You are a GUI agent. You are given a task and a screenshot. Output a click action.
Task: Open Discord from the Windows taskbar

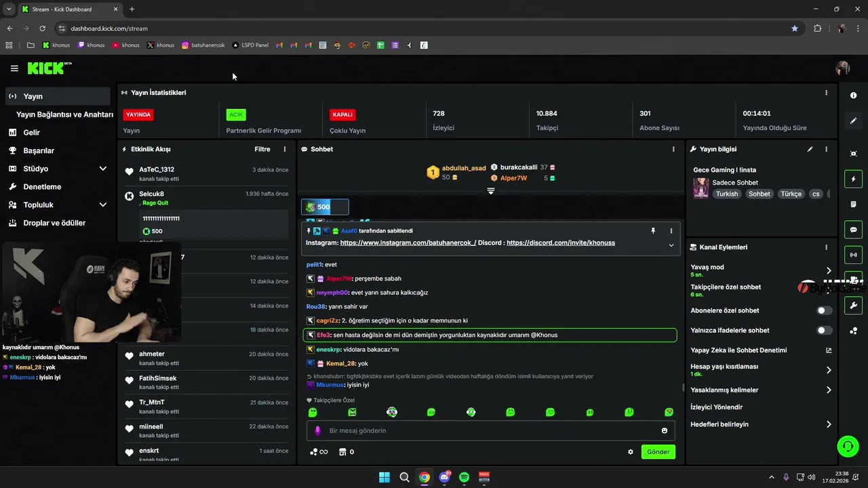click(444, 477)
